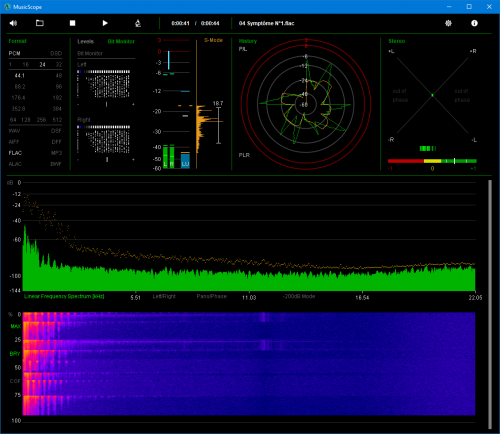Open settings via the gear icon
This screenshot has height=434, width=500.
tap(448, 23)
